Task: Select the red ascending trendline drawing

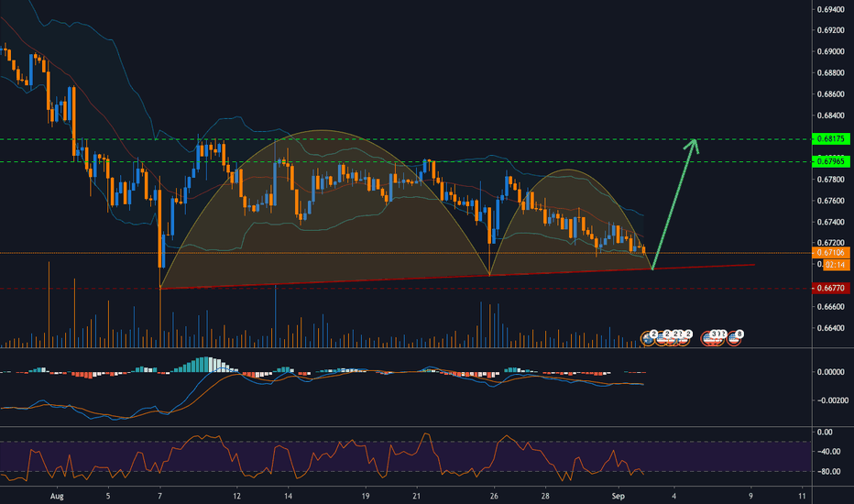Action: 457,276
